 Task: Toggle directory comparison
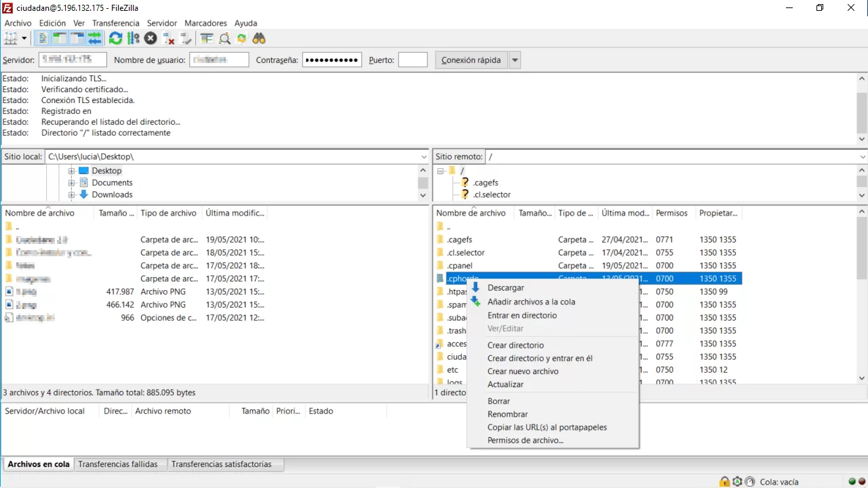tap(224, 39)
